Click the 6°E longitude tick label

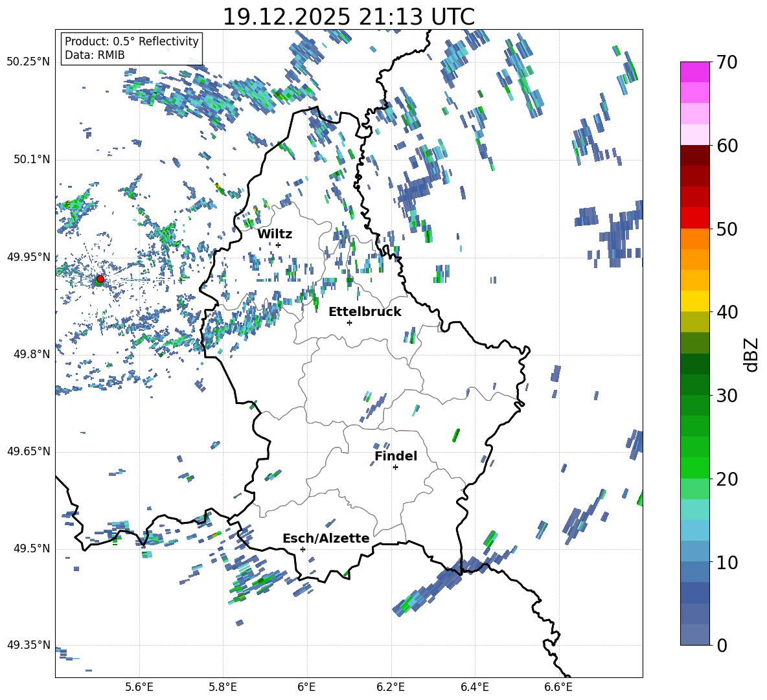click(306, 686)
